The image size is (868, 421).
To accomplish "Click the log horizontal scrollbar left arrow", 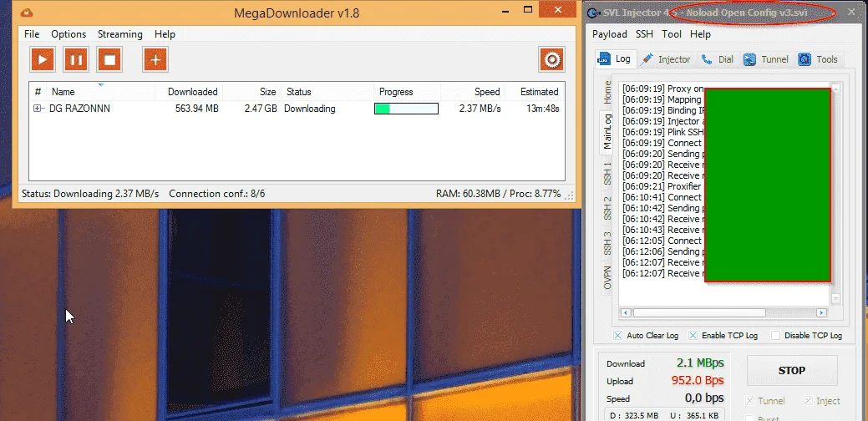I will point(626,313).
